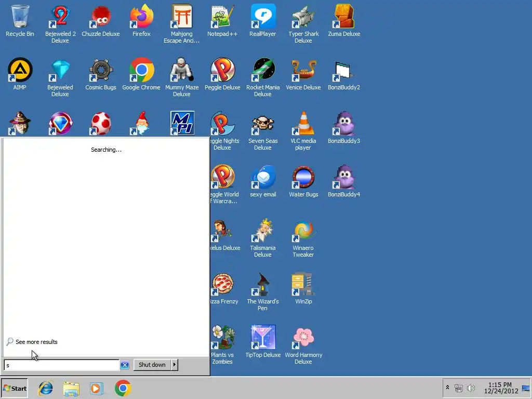Select the Peggle Nights Deluxe shortcut
Image resolution: width=532 pixels, height=399 pixels.
(224, 131)
